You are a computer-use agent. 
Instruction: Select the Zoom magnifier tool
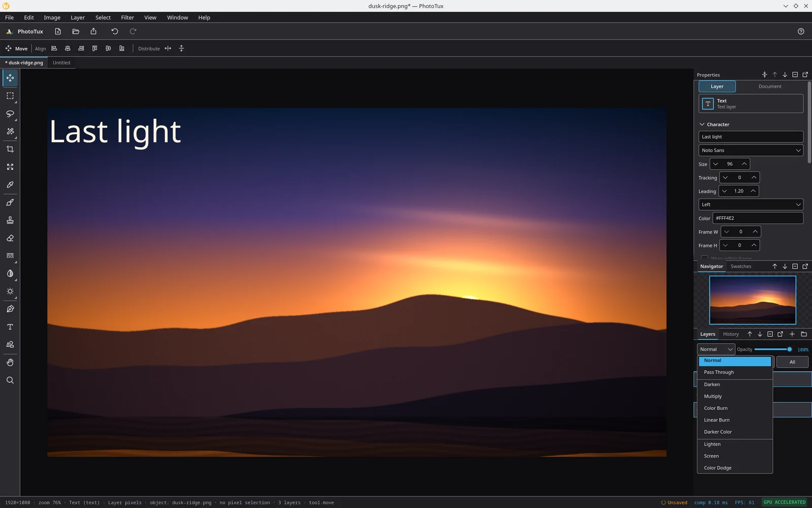[10, 380]
